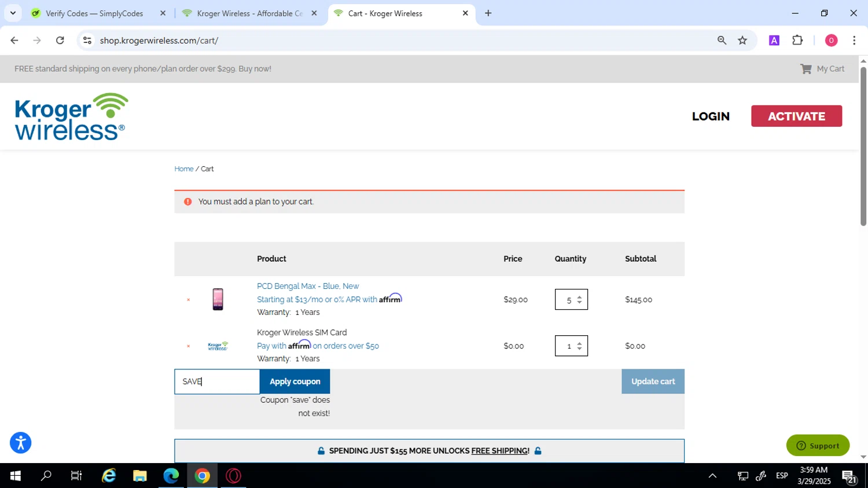Switch to Kroger Wireless - Affordable tab

(x=250, y=13)
